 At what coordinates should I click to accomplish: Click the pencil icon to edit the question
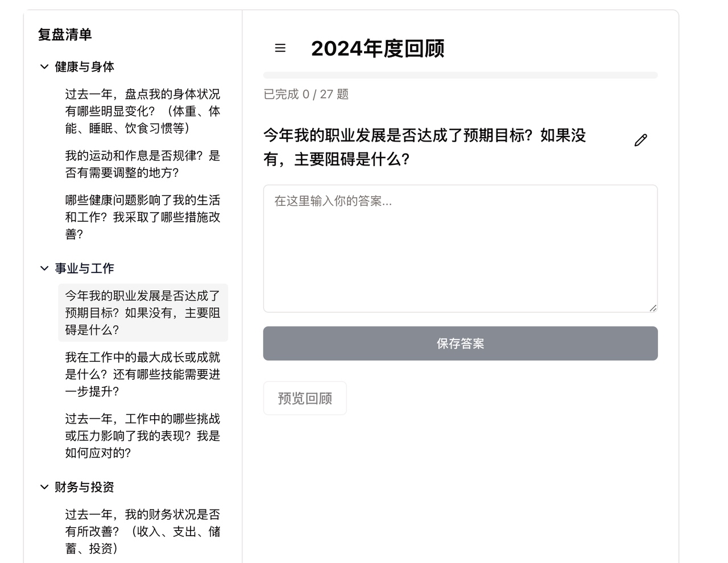coord(640,139)
